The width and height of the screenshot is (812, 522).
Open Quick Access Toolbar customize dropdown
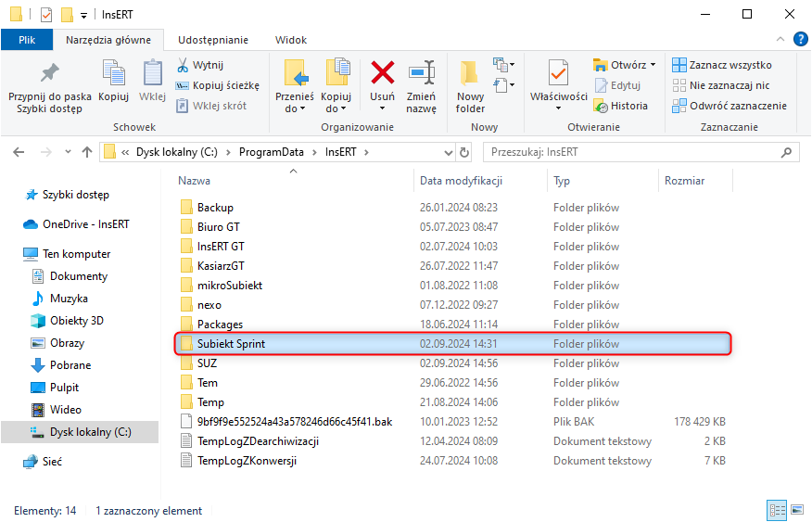point(84,16)
